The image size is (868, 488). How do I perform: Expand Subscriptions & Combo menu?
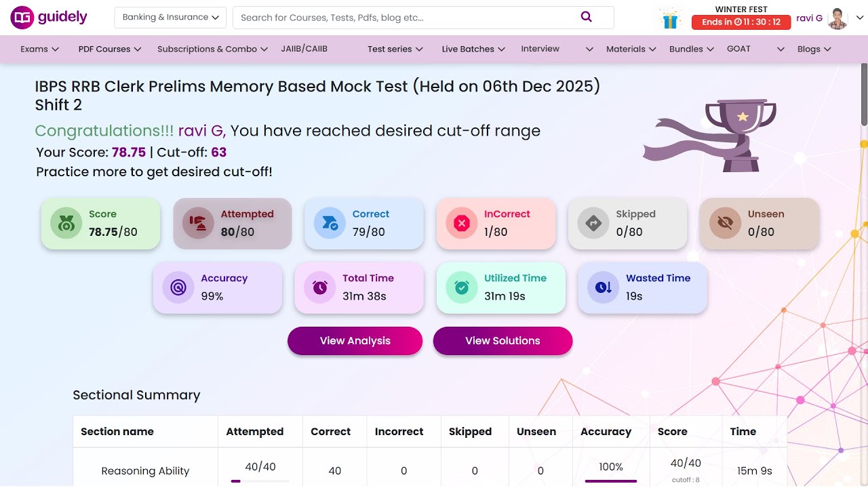[x=214, y=49]
